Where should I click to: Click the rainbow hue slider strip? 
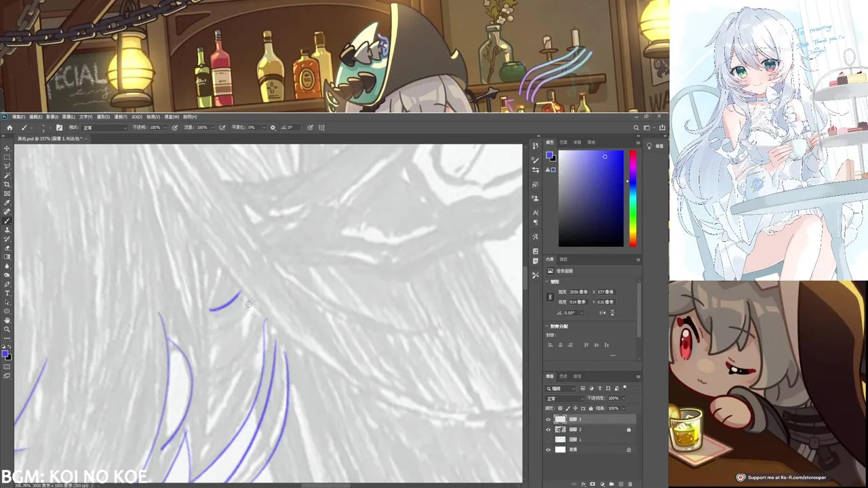(x=633, y=199)
